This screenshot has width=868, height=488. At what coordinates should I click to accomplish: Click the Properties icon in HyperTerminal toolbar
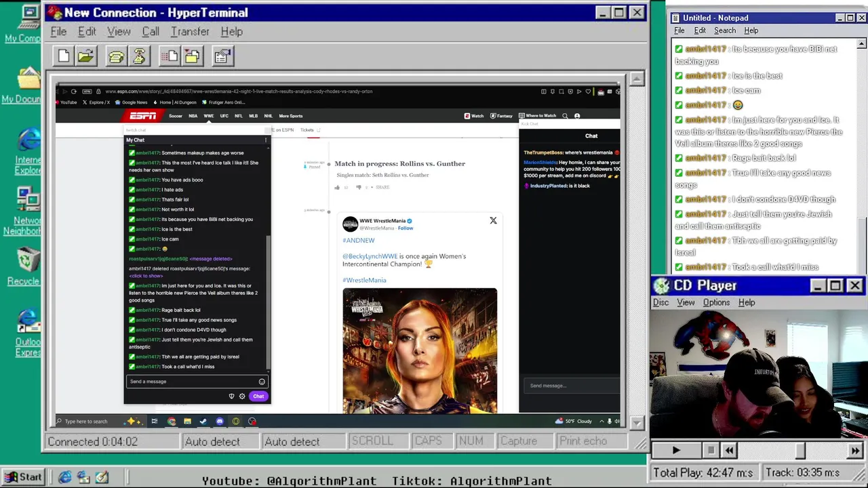coord(222,56)
